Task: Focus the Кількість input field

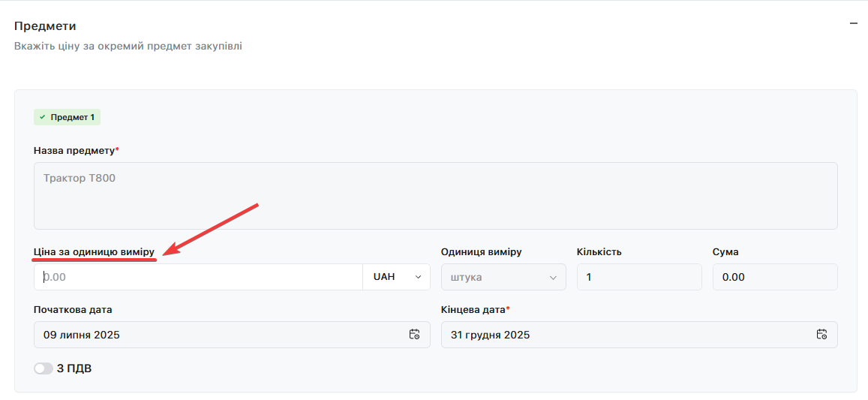Action: 638,277
